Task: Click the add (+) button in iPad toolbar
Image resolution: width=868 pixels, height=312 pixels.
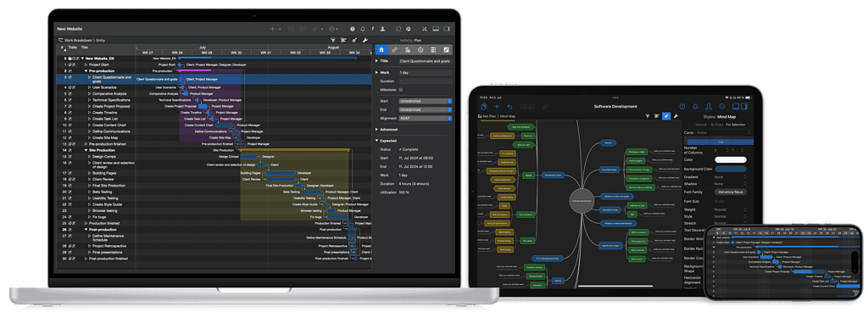Action: coord(497,106)
